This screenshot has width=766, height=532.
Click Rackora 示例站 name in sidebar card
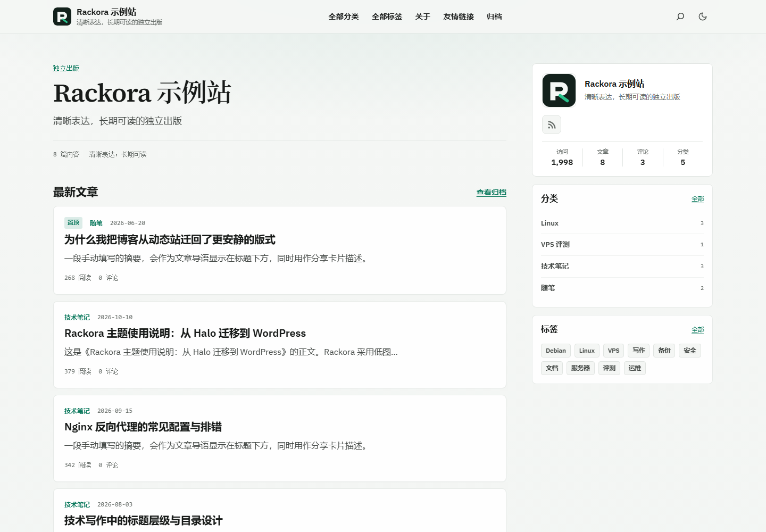pyautogui.click(x=614, y=84)
